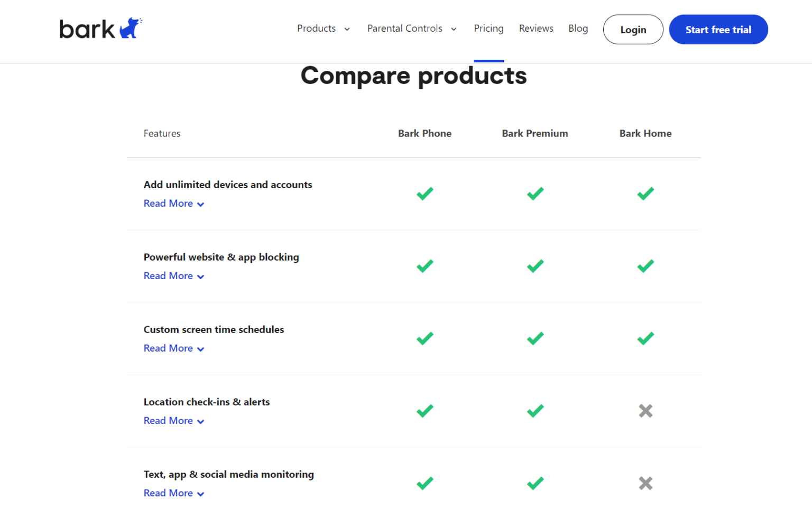Click Bark Premium checkmark for screen time schedules
This screenshot has height=517, width=812.
coord(535,338)
